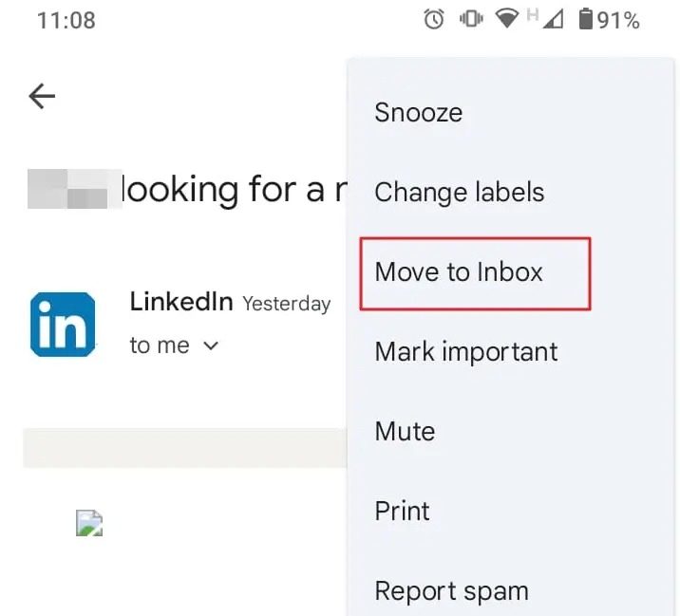Choose Mark important
Image resolution: width=680 pixels, height=616 pixels.
pyautogui.click(x=466, y=352)
